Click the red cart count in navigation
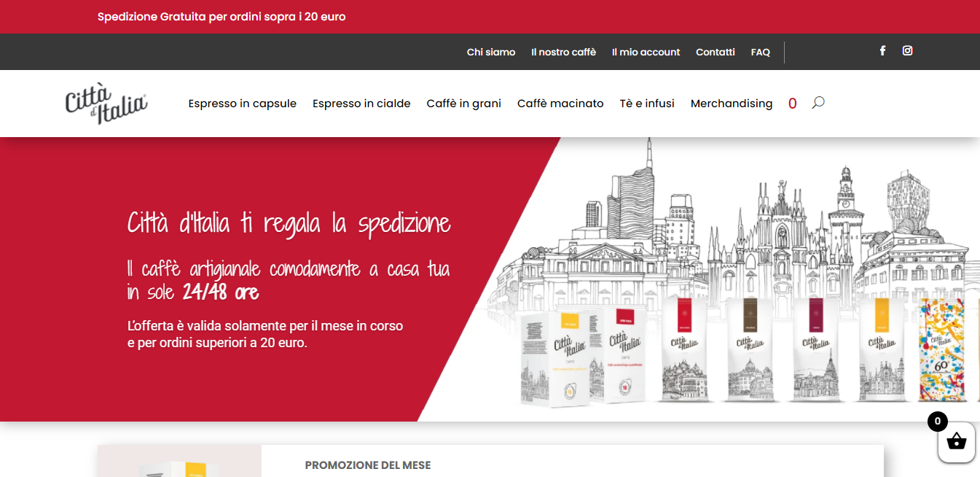Image resolution: width=980 pixels, height=477 pixels. pyautogui.click(x=793, y=104)
